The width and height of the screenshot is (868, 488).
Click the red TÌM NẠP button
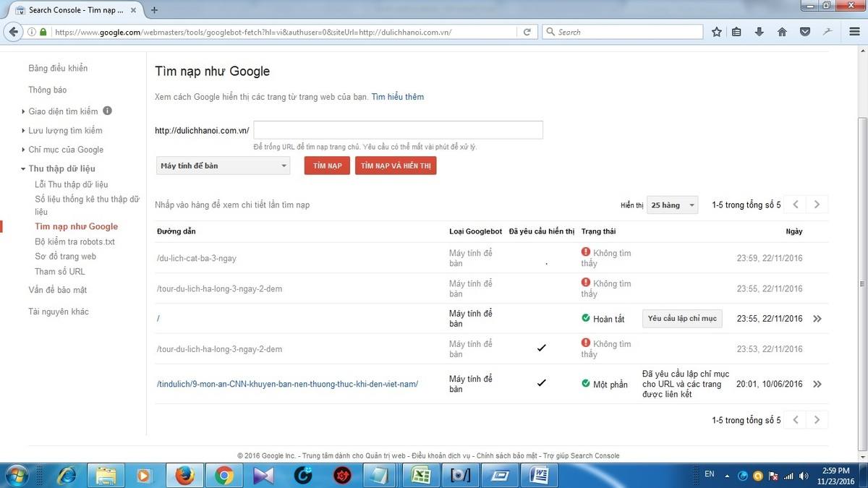tap(327, 166)
